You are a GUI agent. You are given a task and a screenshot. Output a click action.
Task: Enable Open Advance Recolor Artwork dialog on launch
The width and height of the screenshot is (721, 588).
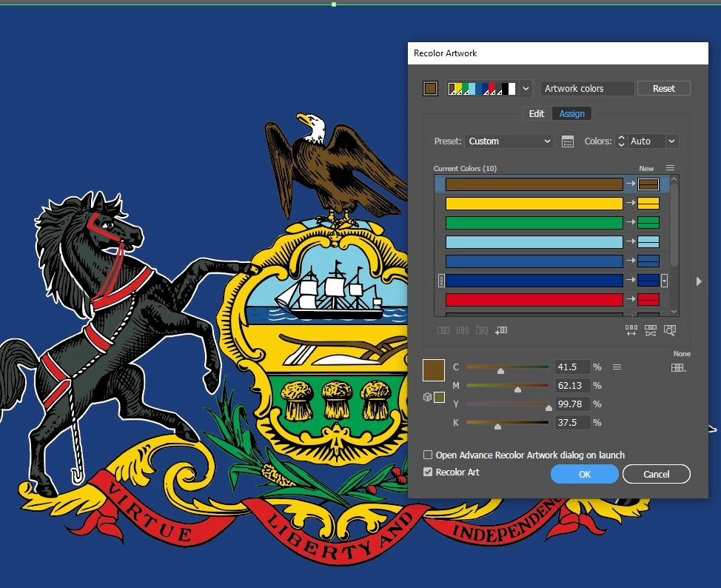(x=428, y=455)
